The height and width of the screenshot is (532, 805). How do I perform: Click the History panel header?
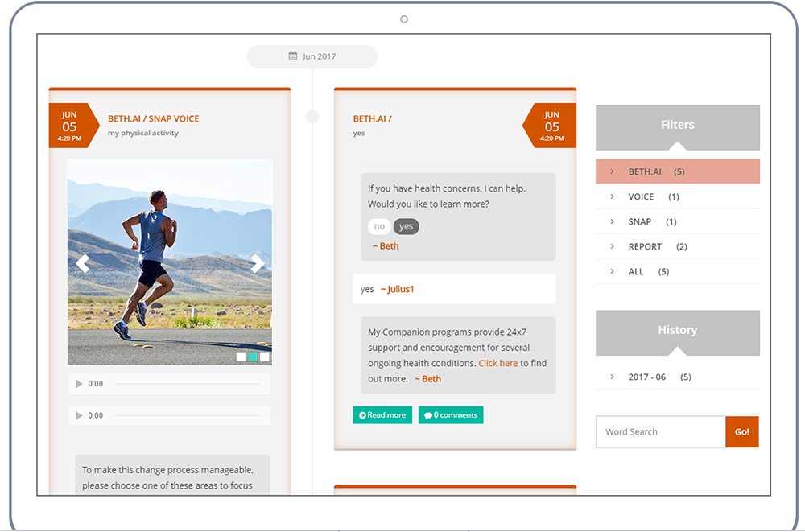678,332
